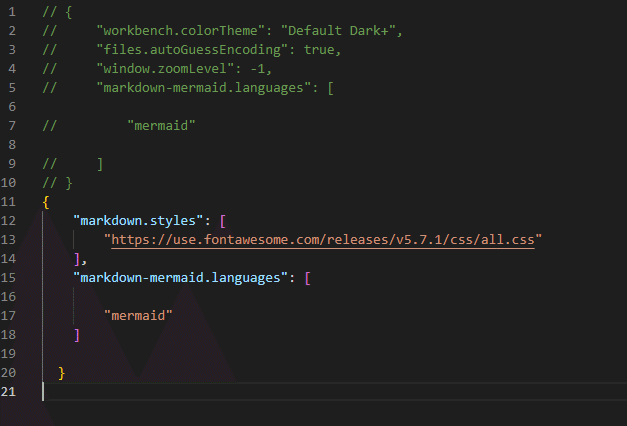Click the commented "files.autoGuessEncoding" key
This screenshot has width=627, height=426.
[192, 50]
